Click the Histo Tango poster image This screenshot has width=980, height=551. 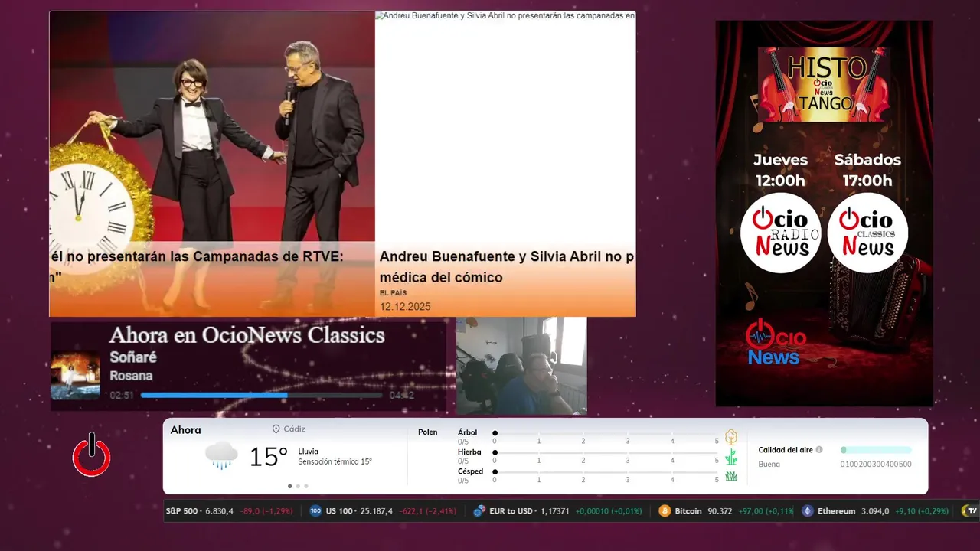(824, 85)
